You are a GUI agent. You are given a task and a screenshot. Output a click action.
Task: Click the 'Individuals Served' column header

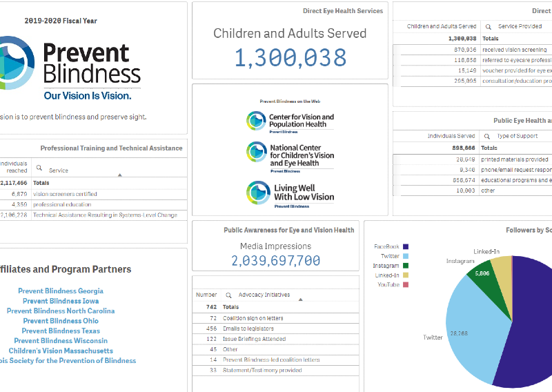[451, 136]
